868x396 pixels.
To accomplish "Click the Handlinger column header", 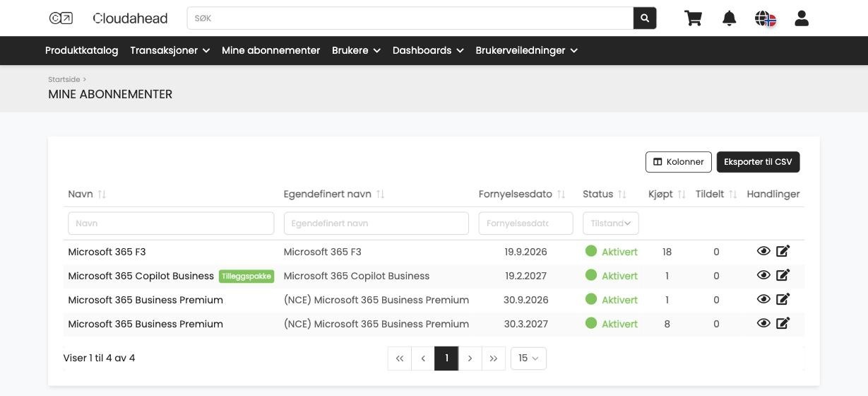I will [773, 194].
